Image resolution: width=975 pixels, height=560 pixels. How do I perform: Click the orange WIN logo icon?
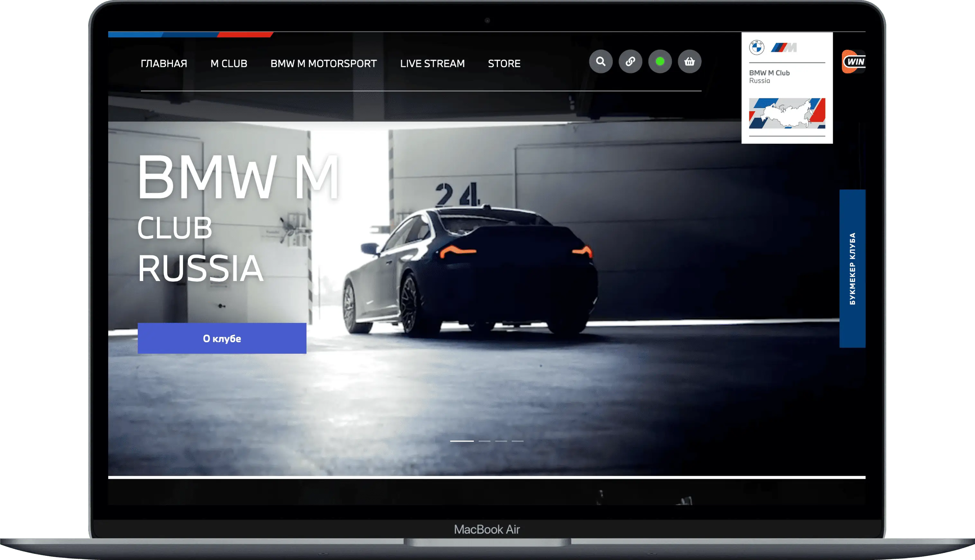tap(853, 61)
